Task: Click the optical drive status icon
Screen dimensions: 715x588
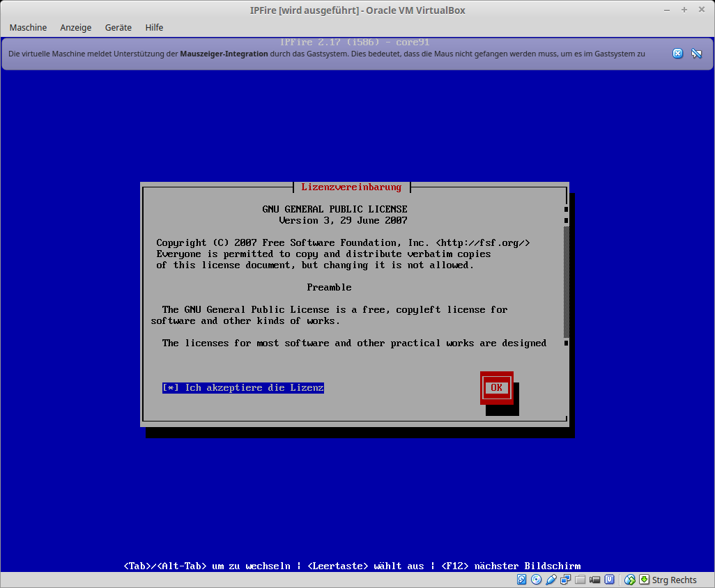Action: [x=537, y=580]
